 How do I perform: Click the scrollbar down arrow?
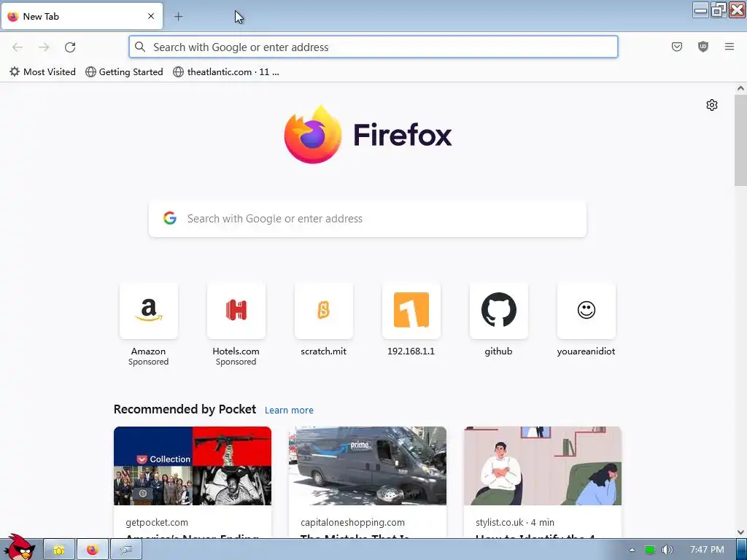[740, 532]
